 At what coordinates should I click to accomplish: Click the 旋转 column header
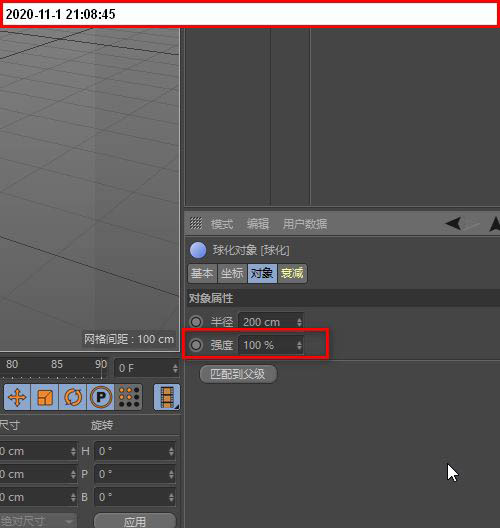tap(102, 425)
